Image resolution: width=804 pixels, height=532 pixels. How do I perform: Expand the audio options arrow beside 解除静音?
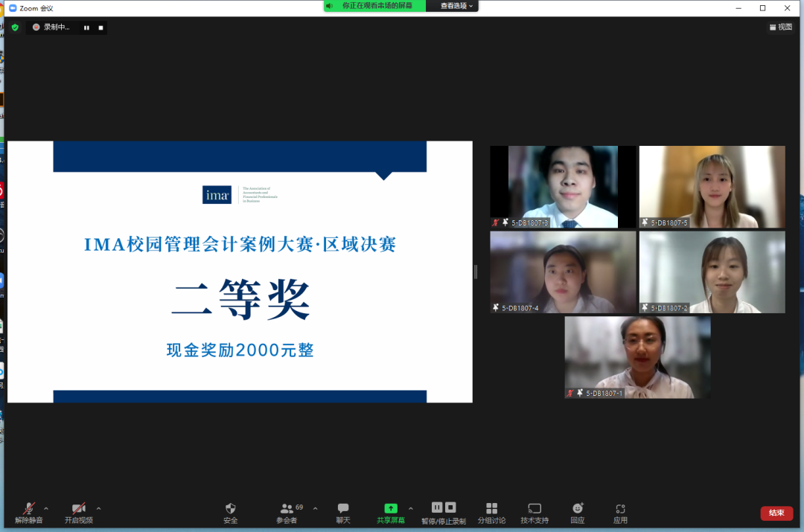46,508
